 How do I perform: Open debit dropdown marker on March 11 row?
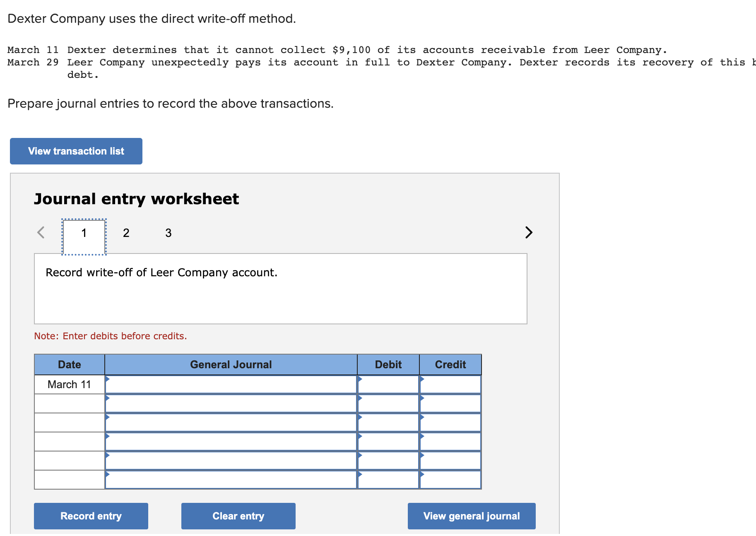coord(359,379)
